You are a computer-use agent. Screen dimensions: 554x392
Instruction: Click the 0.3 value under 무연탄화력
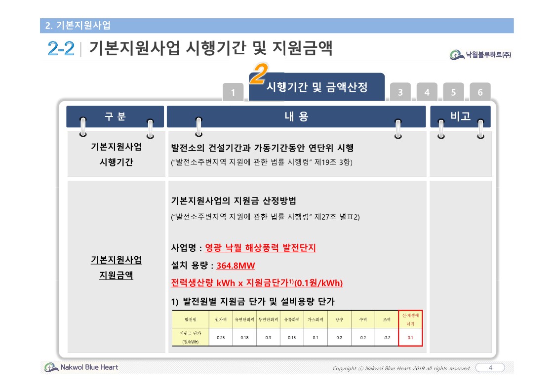[x=268, y=338]
